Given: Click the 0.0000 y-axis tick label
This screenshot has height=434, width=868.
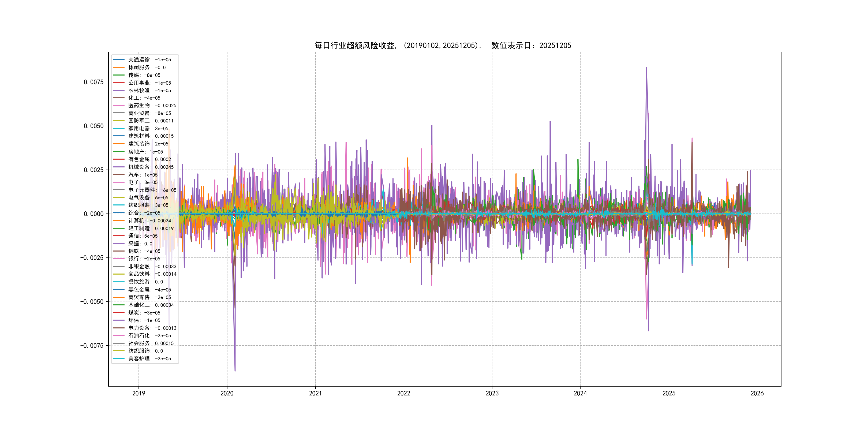Looking at the screenshot, I should point(93,214).
